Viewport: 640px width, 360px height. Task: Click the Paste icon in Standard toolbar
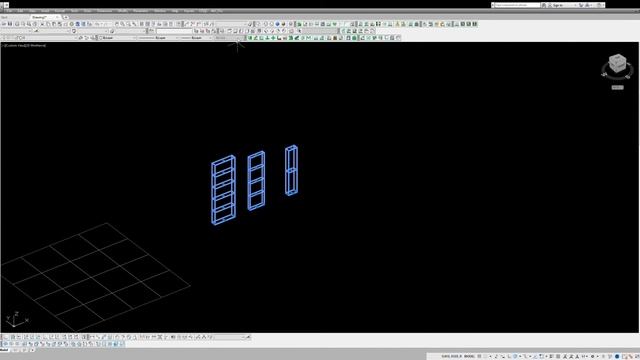coord(53,24)
